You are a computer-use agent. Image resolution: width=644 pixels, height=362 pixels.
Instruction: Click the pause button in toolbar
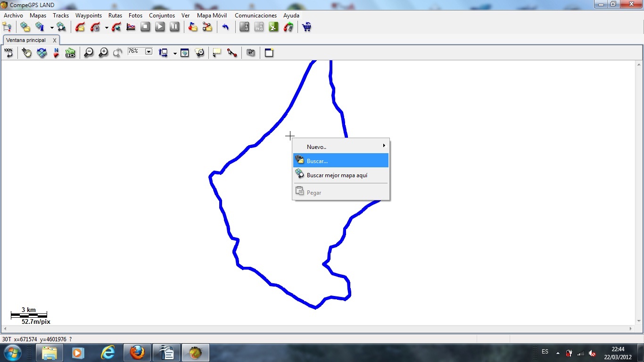(x=174, y=27)
